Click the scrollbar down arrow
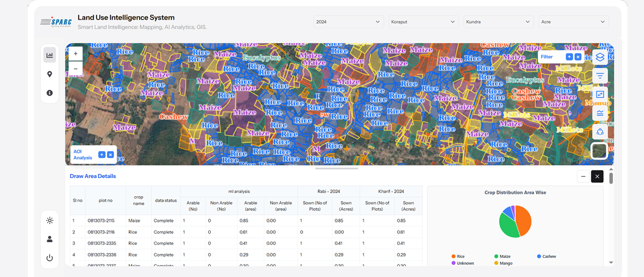 (x=611, y=263)
